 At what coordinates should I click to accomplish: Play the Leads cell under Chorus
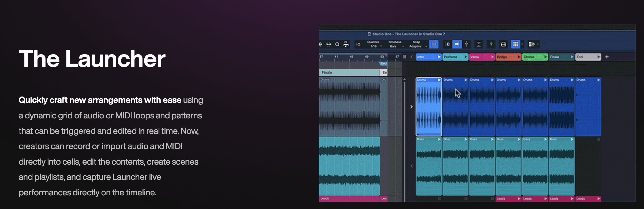pyautogui.click(x=545, y=199)
